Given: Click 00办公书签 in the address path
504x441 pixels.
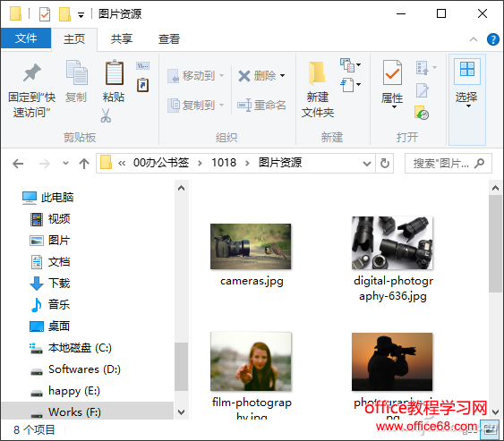Looking at the screenshot, I should [161, 163].
